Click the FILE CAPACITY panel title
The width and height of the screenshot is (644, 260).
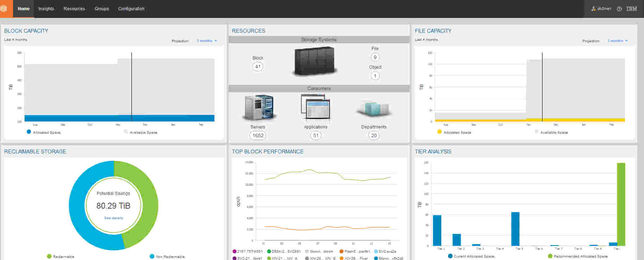pyautogui.click(x=433, y=31)
